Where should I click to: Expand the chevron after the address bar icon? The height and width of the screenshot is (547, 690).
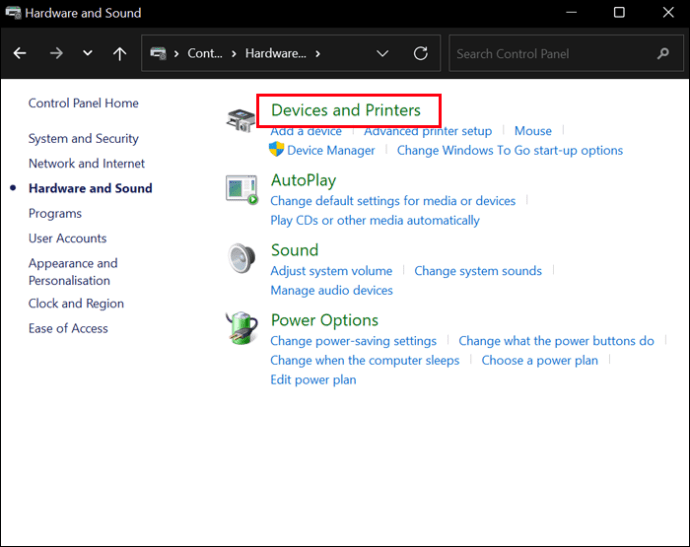pyautogui.click(x=176, y=54)
